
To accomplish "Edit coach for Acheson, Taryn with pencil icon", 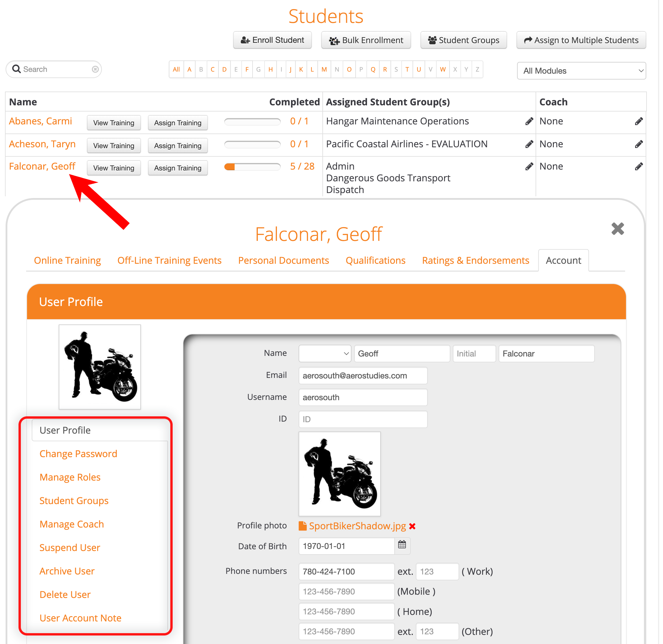I will point(639,144).
